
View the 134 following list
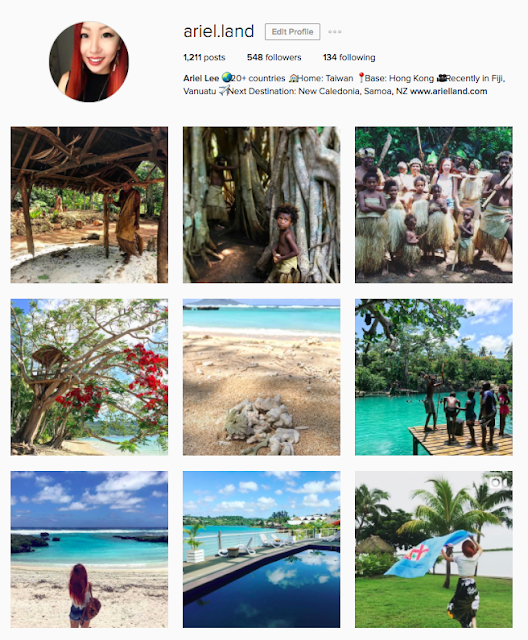349,57
